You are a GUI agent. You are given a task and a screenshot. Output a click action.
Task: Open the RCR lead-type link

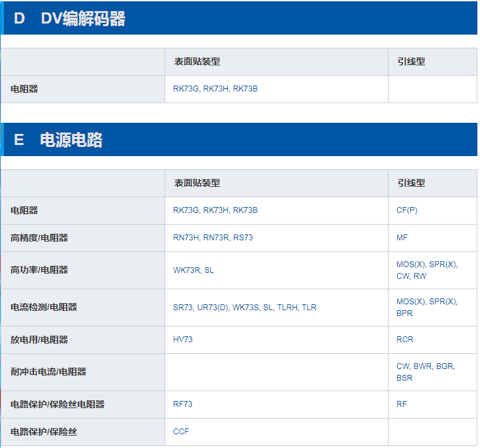405,340
